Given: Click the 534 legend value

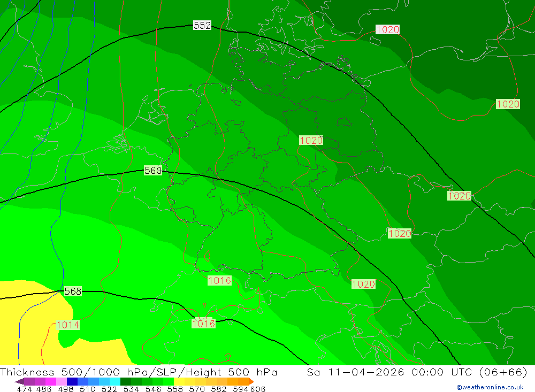Looking at the screenshot, I should tap(132, 389).
